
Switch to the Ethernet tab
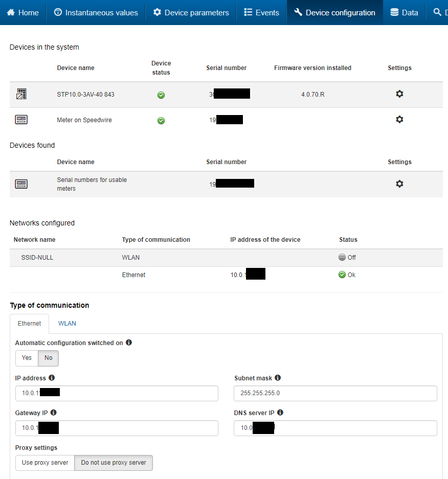[29, 324]
